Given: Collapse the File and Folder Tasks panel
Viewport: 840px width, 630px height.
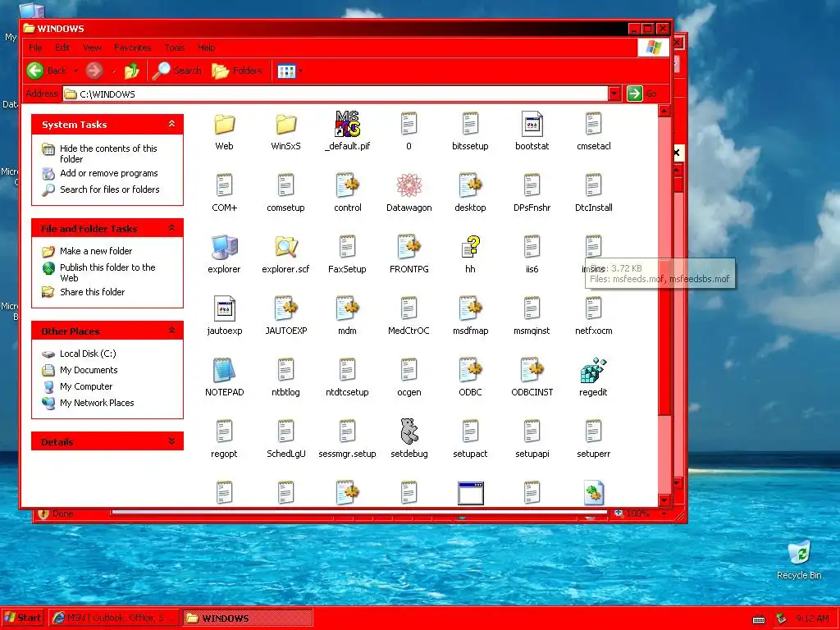Looking at the screenshot, I should pyautogui.click(x=171, y=228).
